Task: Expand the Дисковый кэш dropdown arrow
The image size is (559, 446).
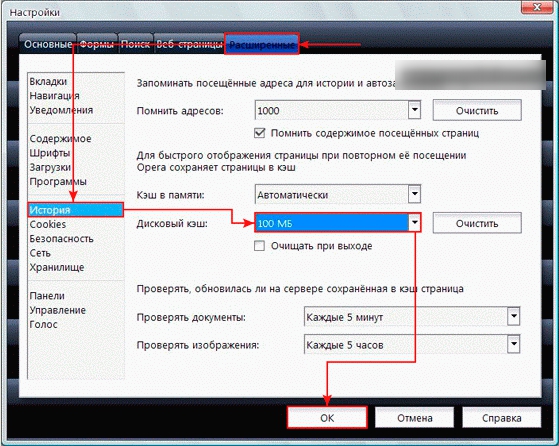Action: tap(414, 223)
